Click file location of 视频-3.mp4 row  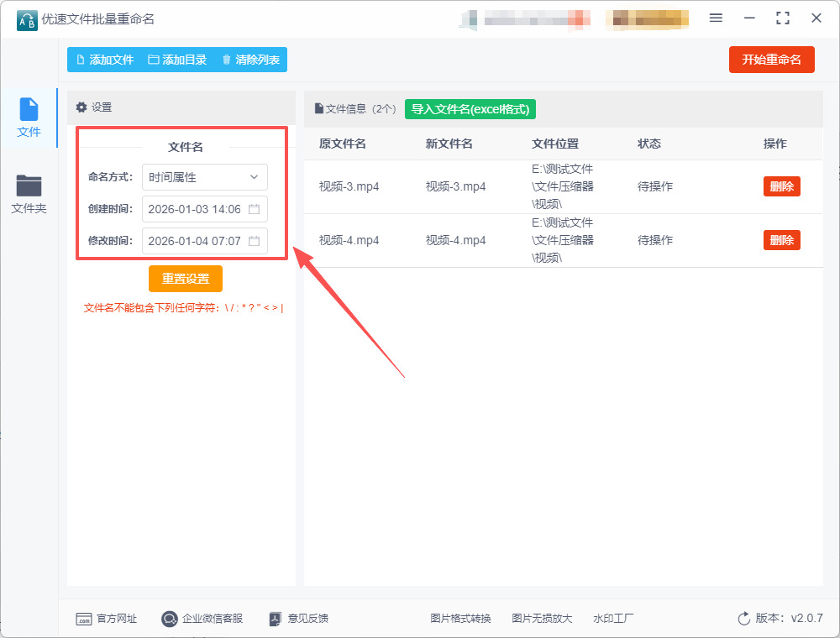(x=563, y=187)
